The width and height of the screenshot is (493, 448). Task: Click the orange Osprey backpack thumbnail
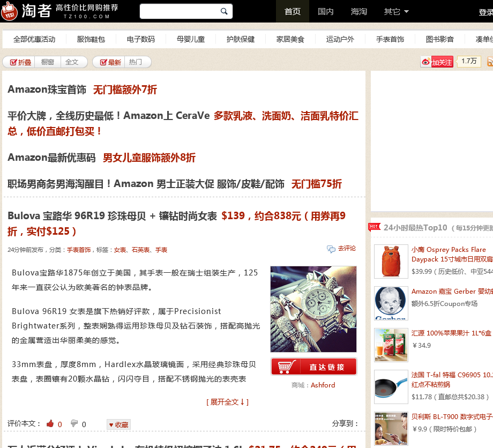[391, 262]
